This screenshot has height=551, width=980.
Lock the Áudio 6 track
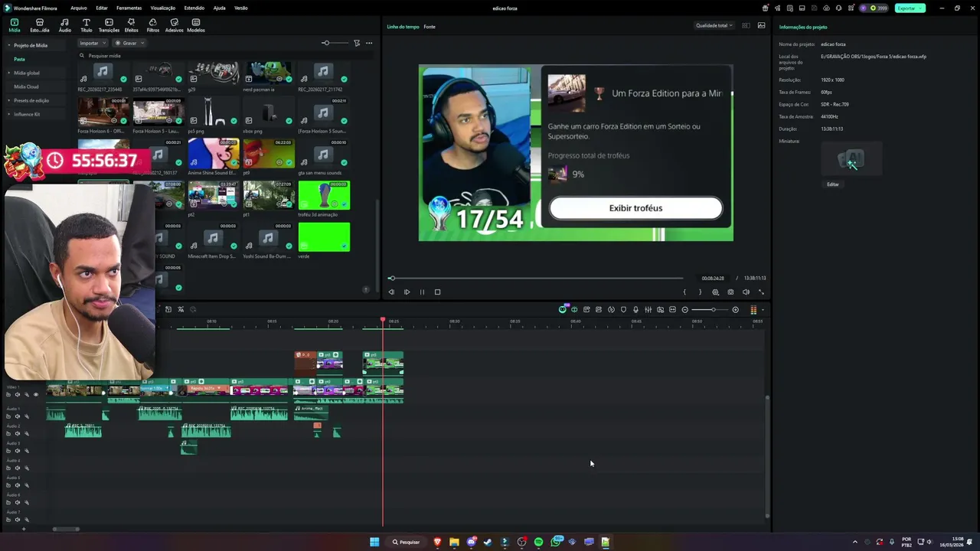8,502
